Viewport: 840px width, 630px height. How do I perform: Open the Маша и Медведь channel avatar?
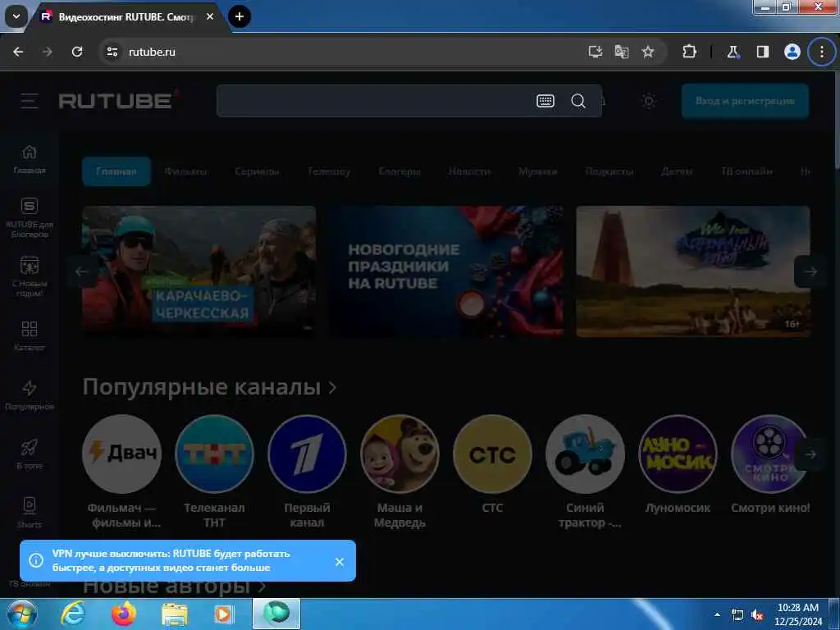pyautogui.click(x=399, y=454)
